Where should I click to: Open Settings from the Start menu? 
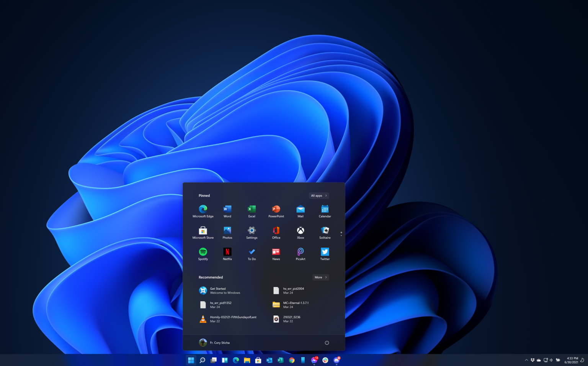(252, 233)
